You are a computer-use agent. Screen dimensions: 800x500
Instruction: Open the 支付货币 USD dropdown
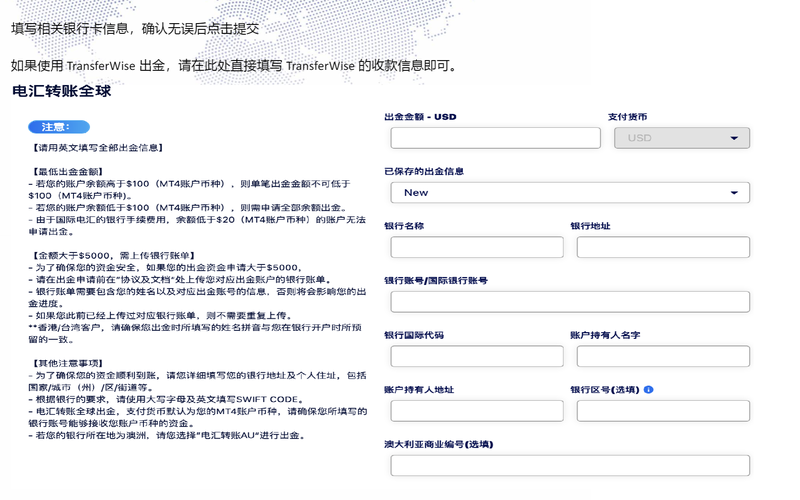click(682, 138)
